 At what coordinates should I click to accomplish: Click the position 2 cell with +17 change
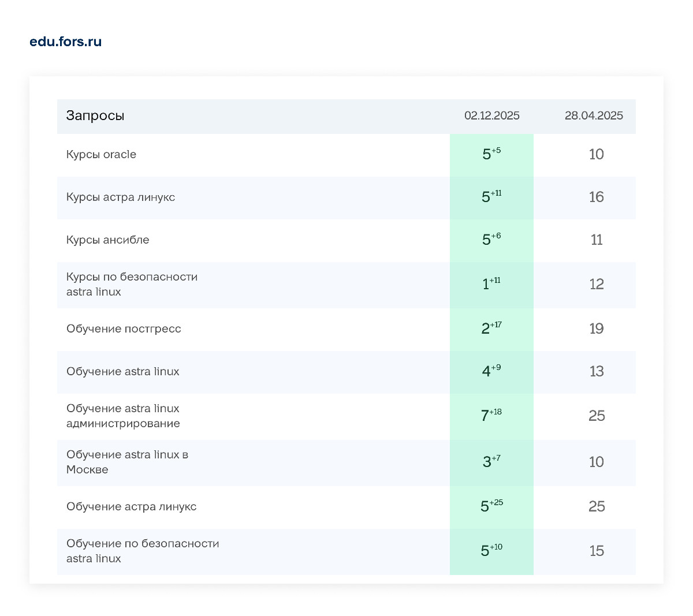click(491, 328)
